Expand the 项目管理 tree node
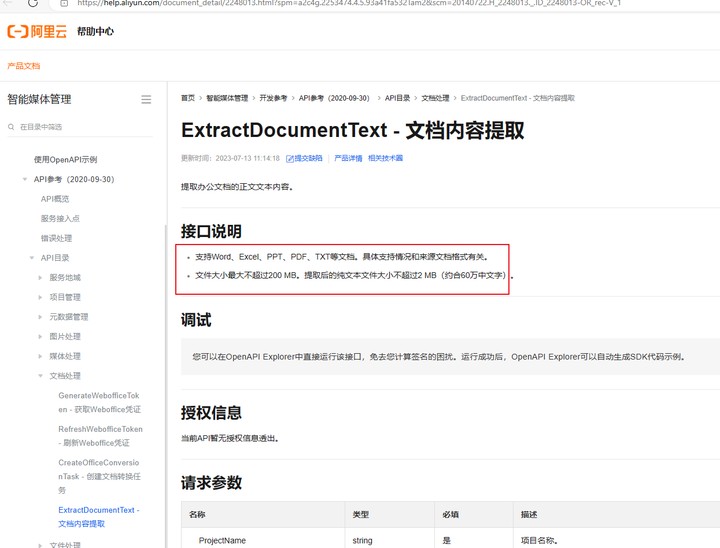The image size is (720, 548). pos(40,297)
